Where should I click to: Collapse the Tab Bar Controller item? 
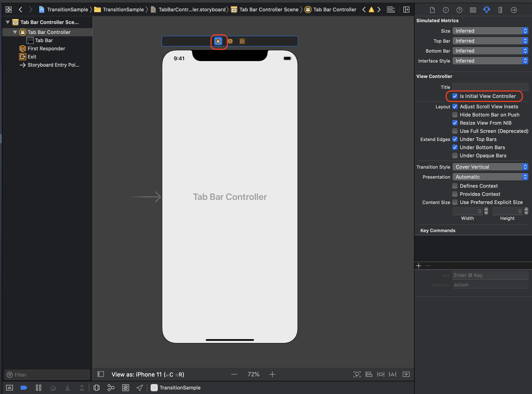tap(15, 32)
